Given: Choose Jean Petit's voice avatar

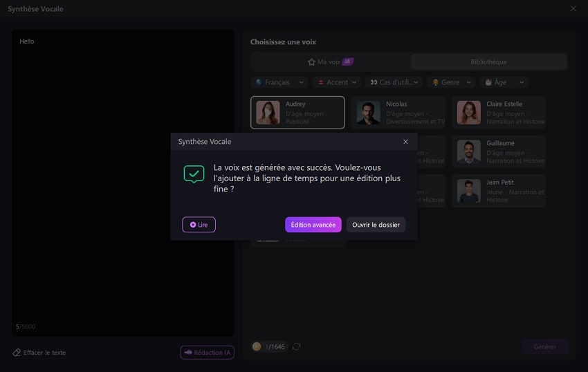Looking at the screenshot, I should pyautogui.click(x=468, y=191).
